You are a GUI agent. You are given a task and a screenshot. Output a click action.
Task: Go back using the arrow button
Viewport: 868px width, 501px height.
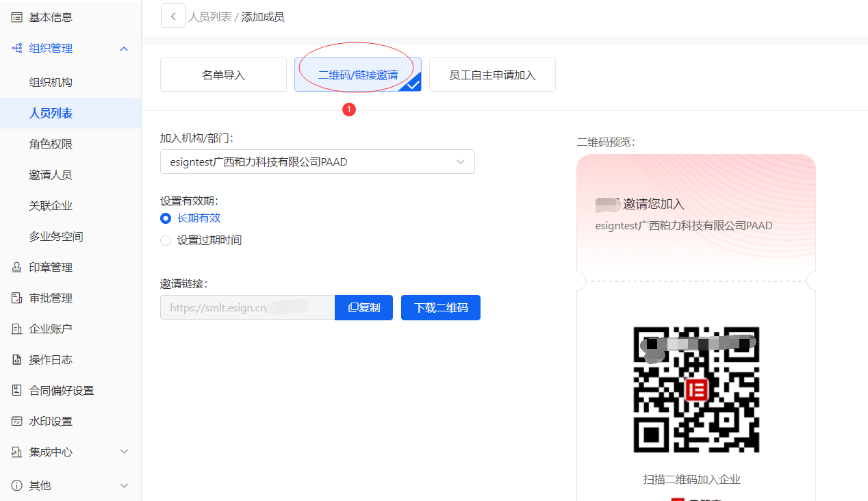[173, 16]
